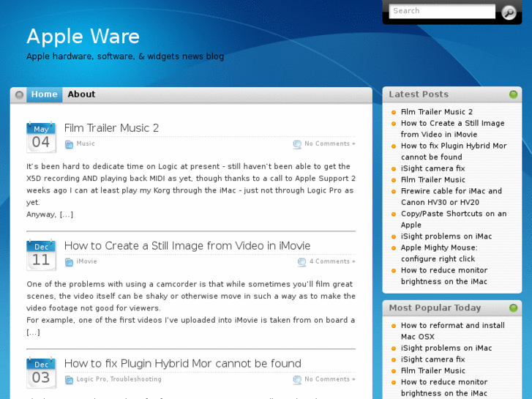532x399 pixels.
Task: Click the Latest Posts widget heading
Action: (x=419, y=94)
